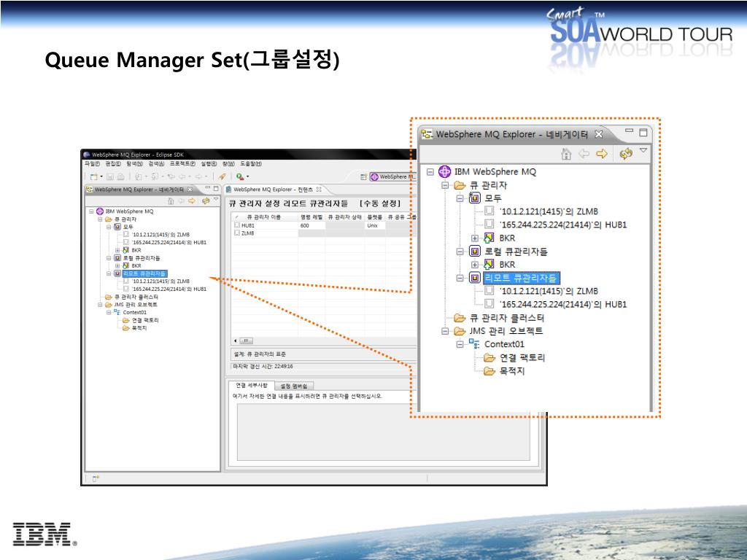Collapse the IBM WebSphere MQ root in the enlarged navigator

(x=430, y=172)
